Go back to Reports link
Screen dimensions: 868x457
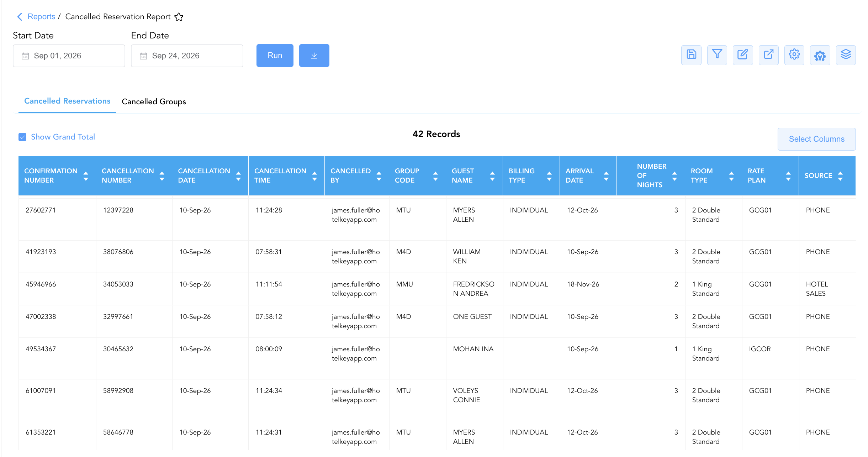41,17
